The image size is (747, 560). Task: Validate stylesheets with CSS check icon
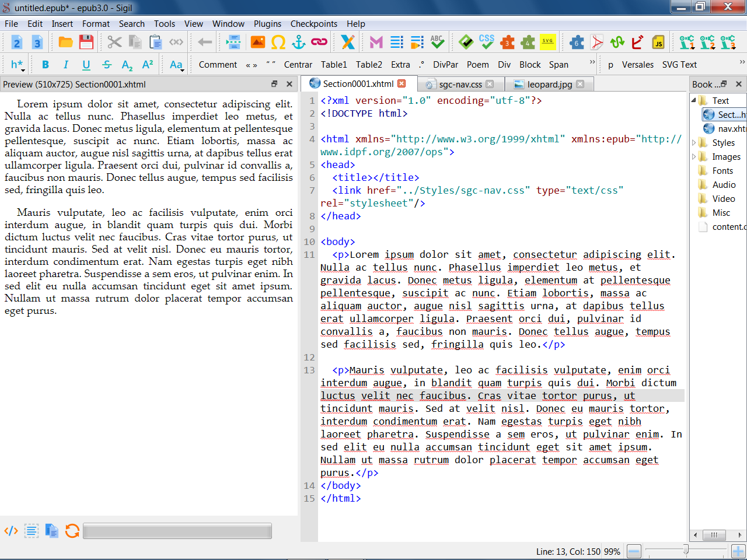(x=486, y=42)
